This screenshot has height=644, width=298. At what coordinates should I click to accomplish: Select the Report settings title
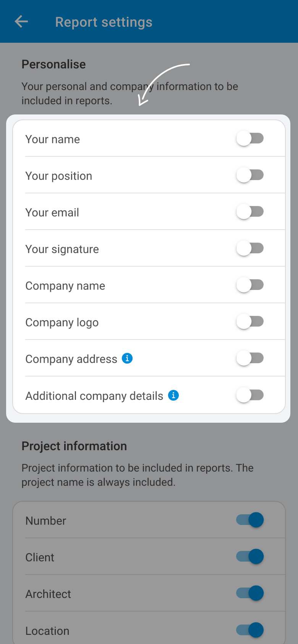tap(104, 22)
